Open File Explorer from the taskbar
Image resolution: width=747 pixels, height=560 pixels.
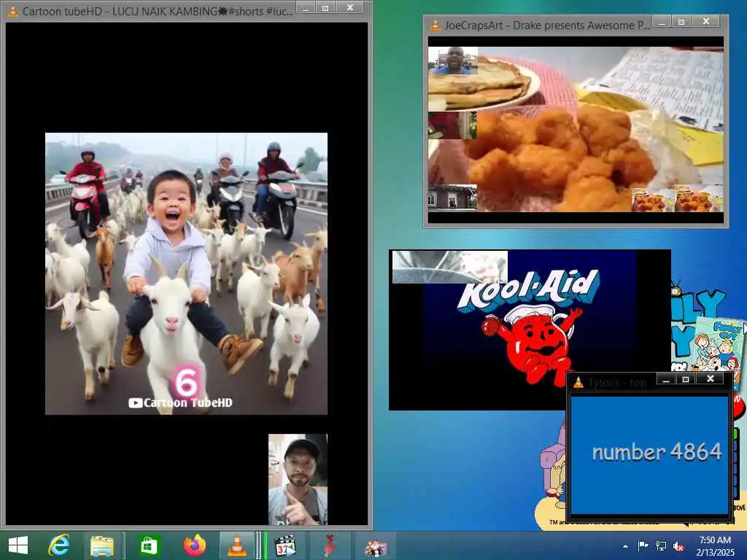point(102,545)
